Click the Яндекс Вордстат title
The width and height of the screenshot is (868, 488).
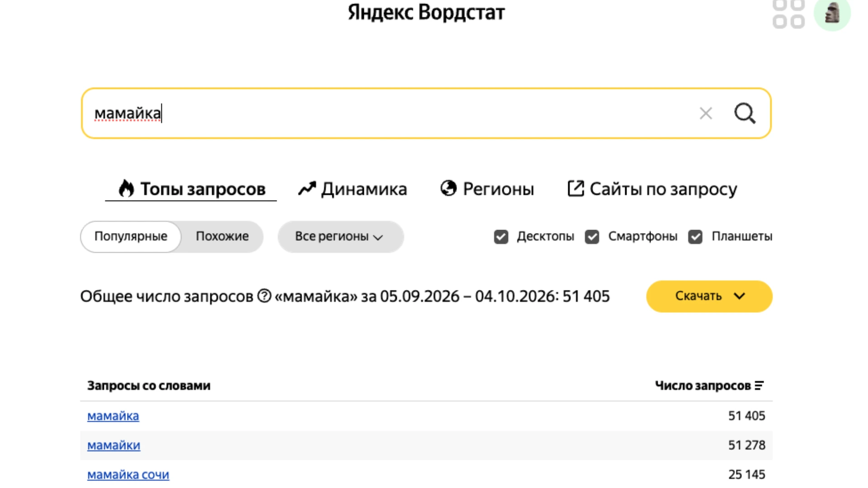(426, 12)
